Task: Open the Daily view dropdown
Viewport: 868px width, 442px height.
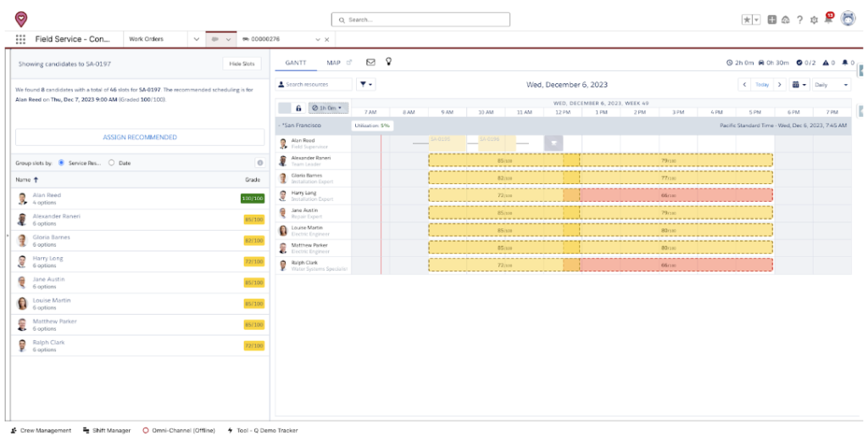Action: 832,85
